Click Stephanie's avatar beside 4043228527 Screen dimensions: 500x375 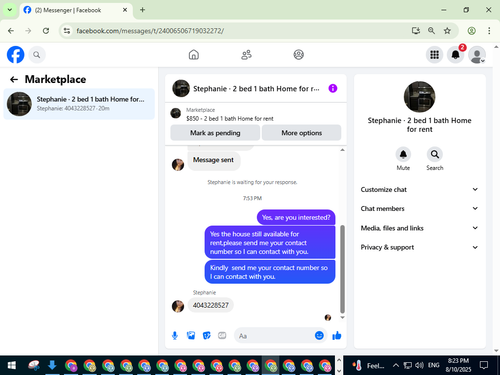178,306
